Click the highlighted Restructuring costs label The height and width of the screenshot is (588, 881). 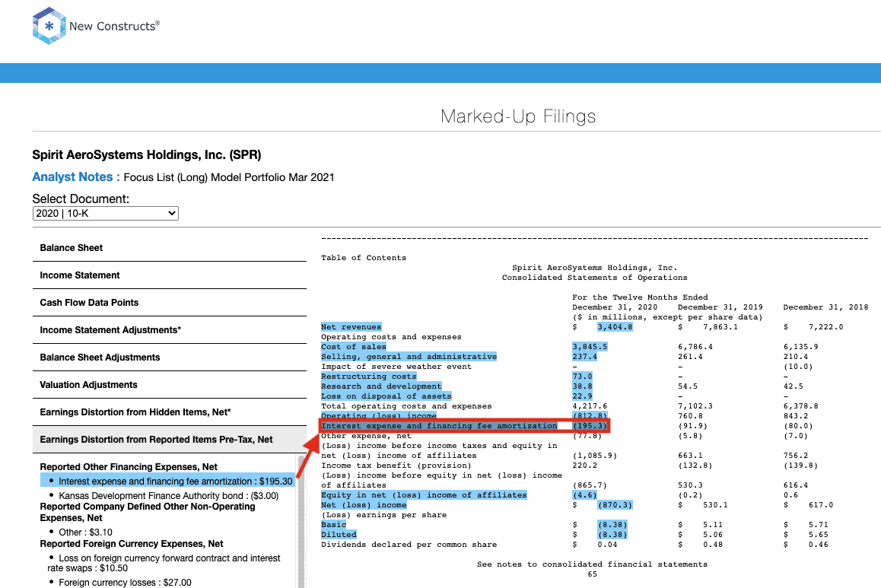[368, 377]
